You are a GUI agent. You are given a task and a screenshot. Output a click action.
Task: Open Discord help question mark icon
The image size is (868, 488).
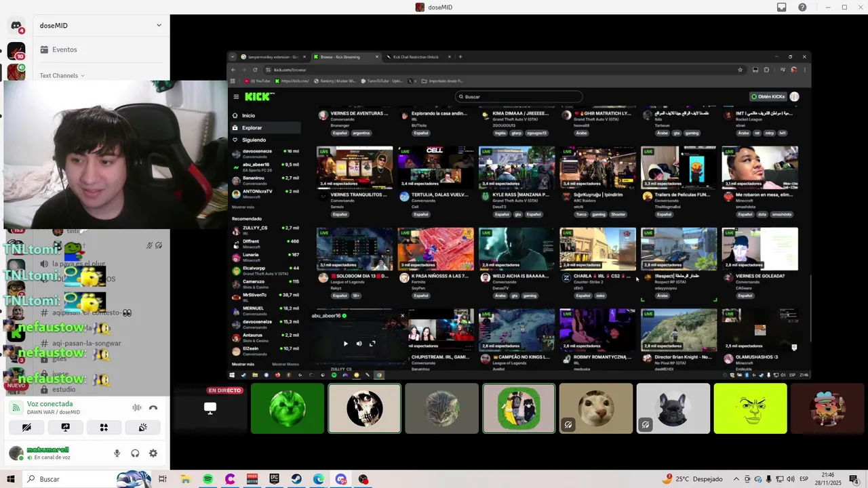point(802,7)
